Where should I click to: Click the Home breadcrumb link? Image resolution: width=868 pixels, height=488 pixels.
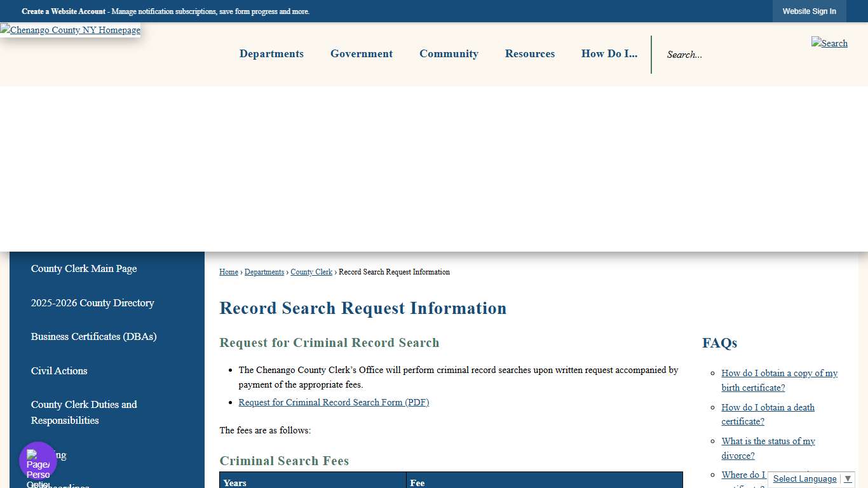pos(228,272)
